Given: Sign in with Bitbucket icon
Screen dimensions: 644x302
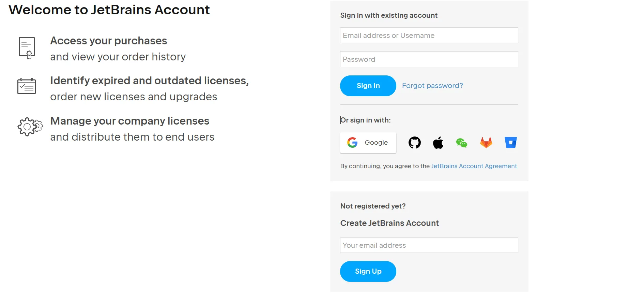Looking at the screenshot, I should [510, 143].
